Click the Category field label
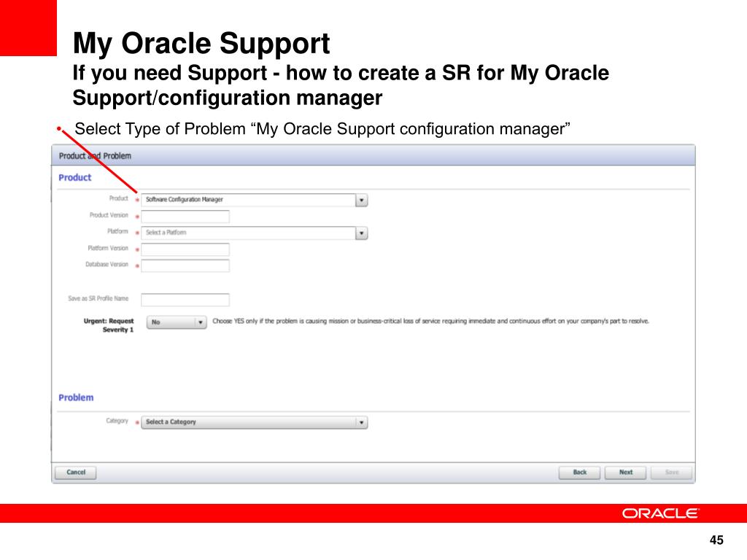This screenshot has width=747, height=560. 117,421
